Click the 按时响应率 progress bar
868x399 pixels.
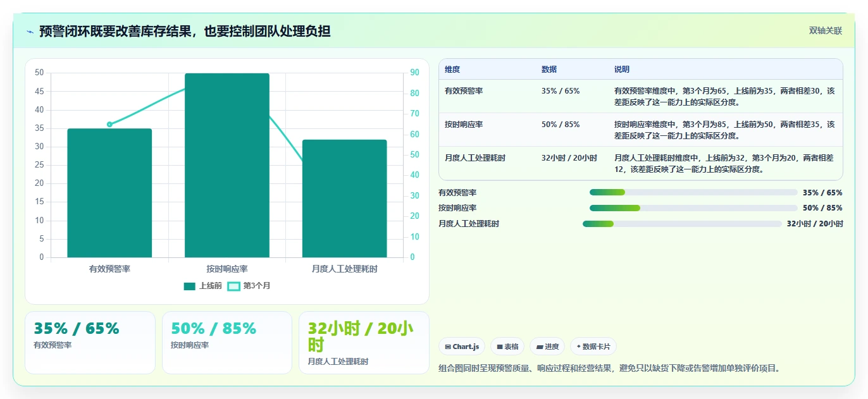tap(693, 208)
